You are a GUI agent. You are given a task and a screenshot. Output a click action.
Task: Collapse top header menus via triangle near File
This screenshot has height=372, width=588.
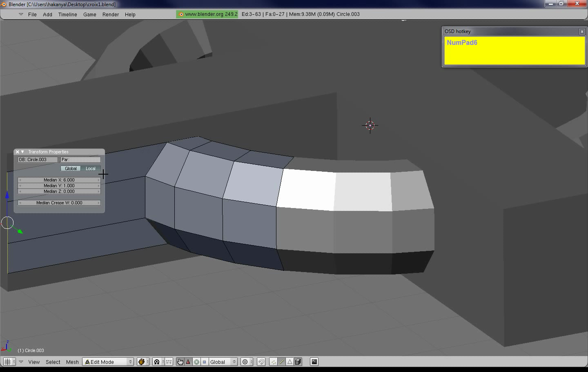(x=21, y=14)
